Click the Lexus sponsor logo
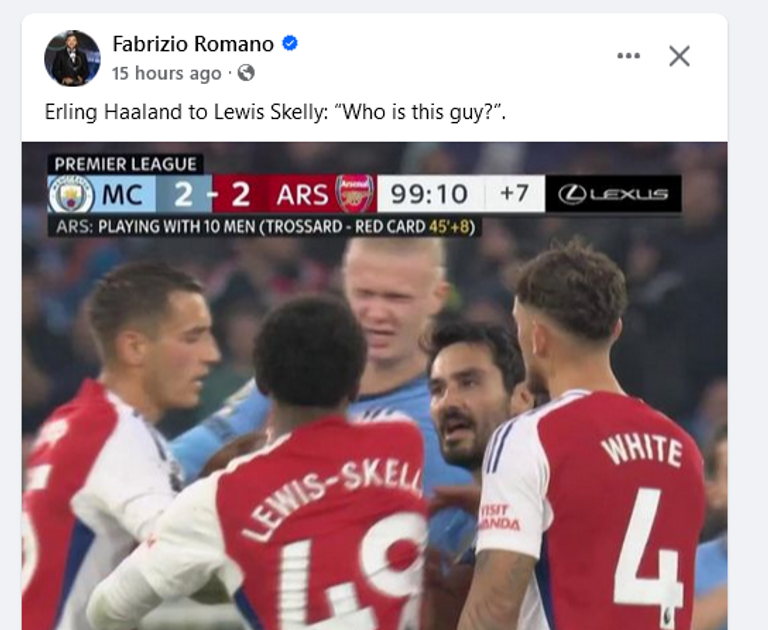The height and width of the screenshot is (630, 768). click(613, 194)
